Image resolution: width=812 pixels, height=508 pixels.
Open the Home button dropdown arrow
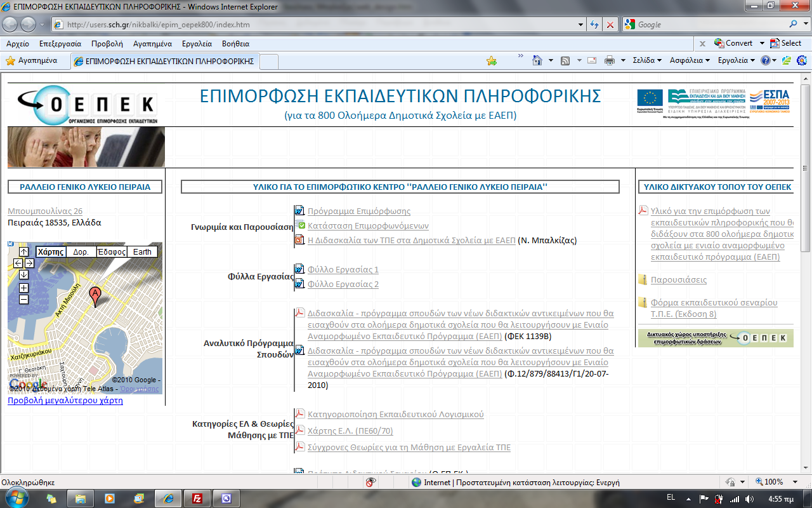click(550, 61)
